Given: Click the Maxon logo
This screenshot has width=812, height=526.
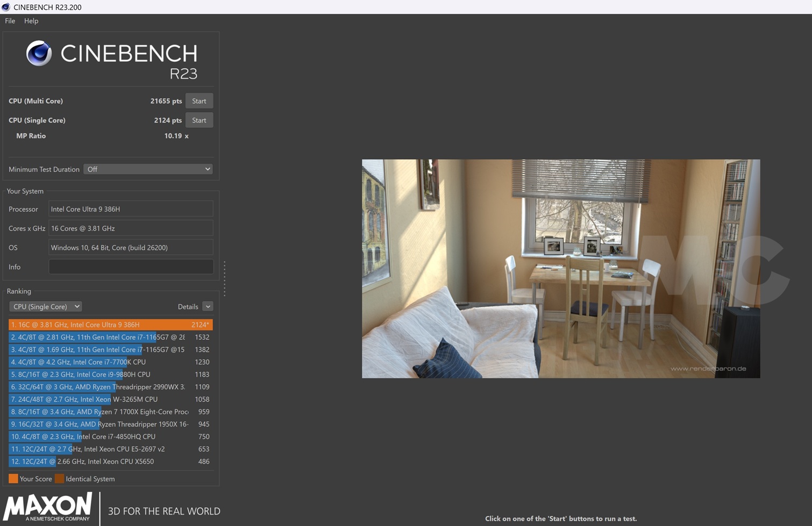Looking at the screenshot, I should coord(48,508).
